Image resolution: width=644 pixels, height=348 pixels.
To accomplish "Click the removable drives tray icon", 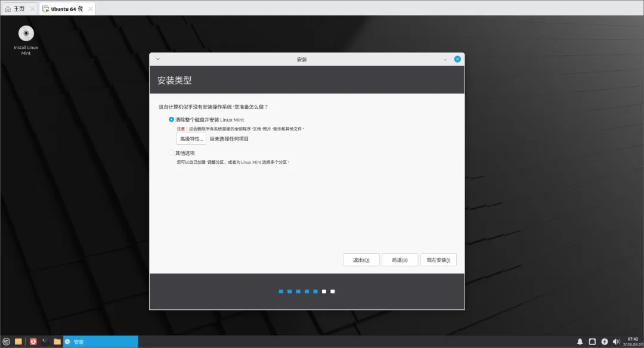I will click(x=592, y=341).
